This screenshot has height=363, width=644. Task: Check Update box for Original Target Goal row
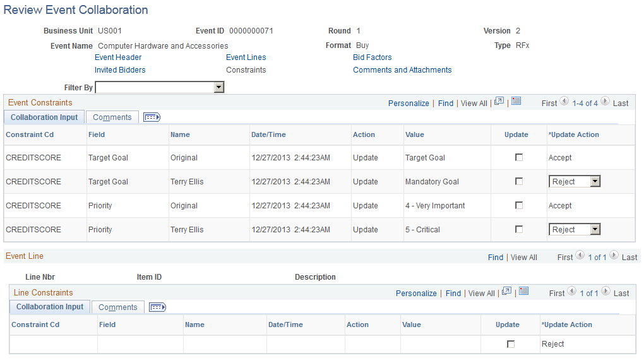(519, 157)
